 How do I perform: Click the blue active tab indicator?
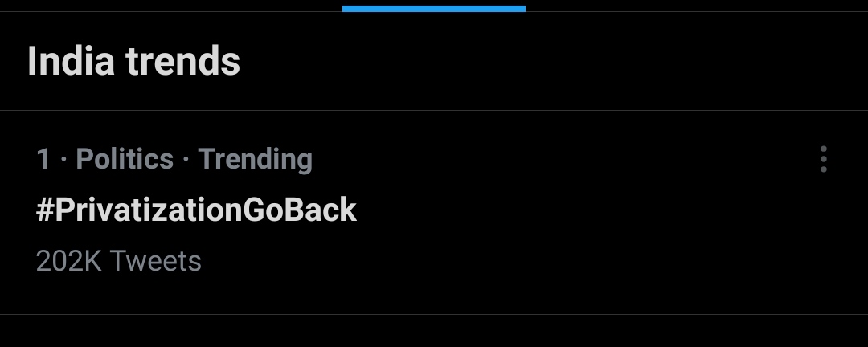433,8
